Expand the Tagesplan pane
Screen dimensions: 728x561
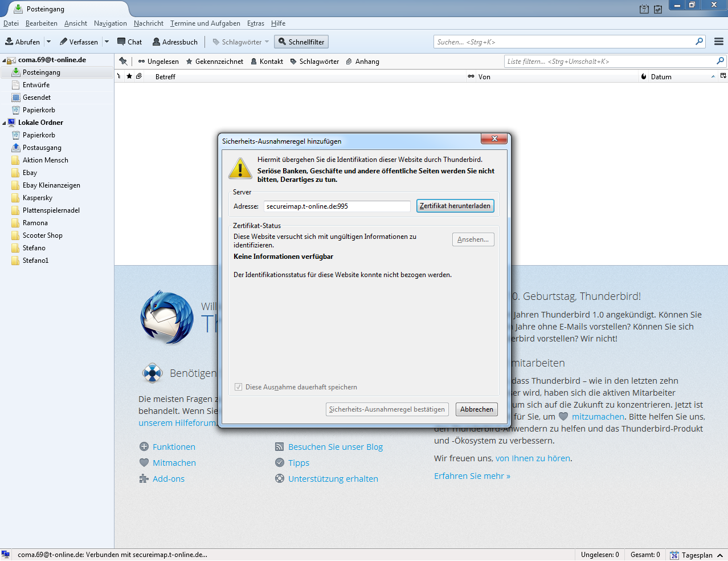pos(721,555)
